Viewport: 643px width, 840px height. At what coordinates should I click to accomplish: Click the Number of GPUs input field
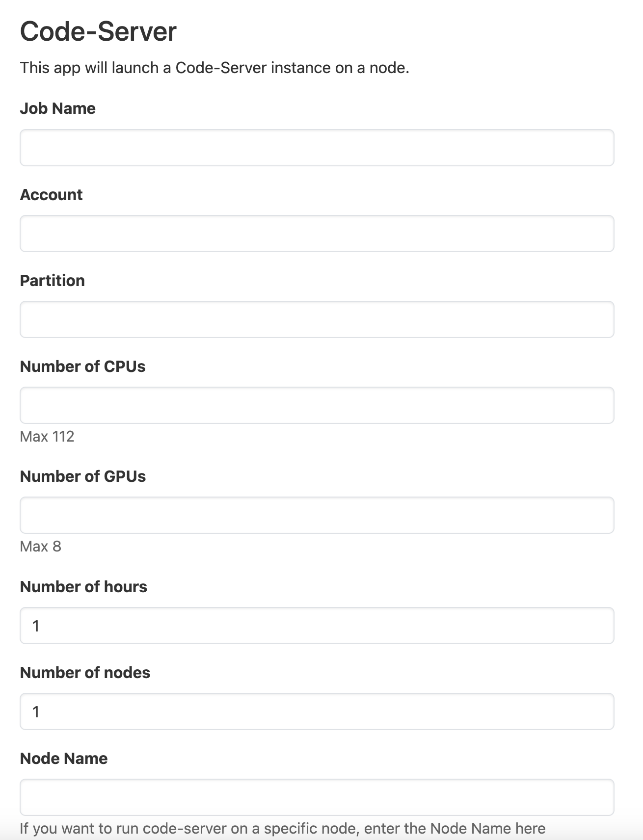tap(317, 515)
